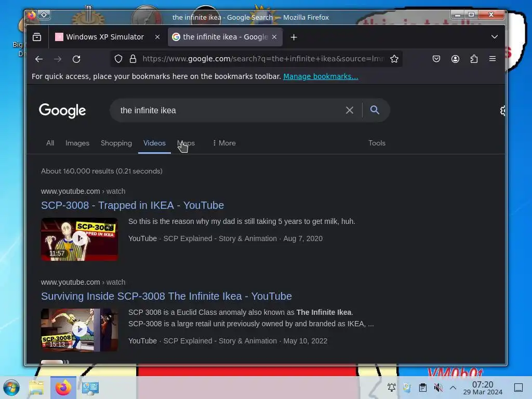Go back to the previous page

click(x=38, y=59)
